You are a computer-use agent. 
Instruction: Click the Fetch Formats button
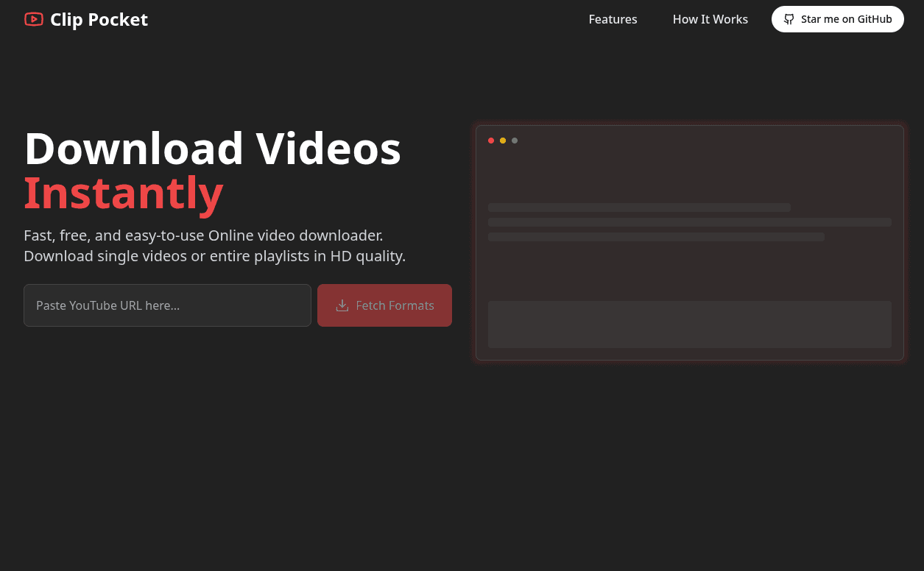click(x=384, y=305)
